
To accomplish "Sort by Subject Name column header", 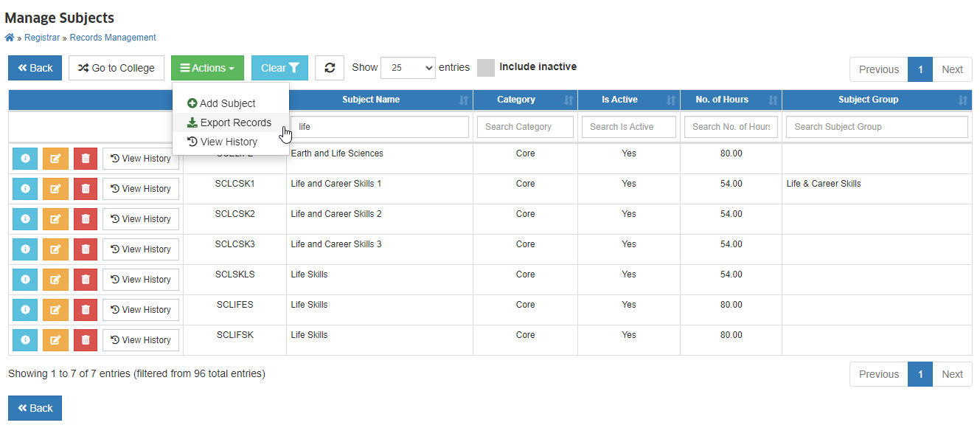I will pyautogui.click(x=371, y=100).
